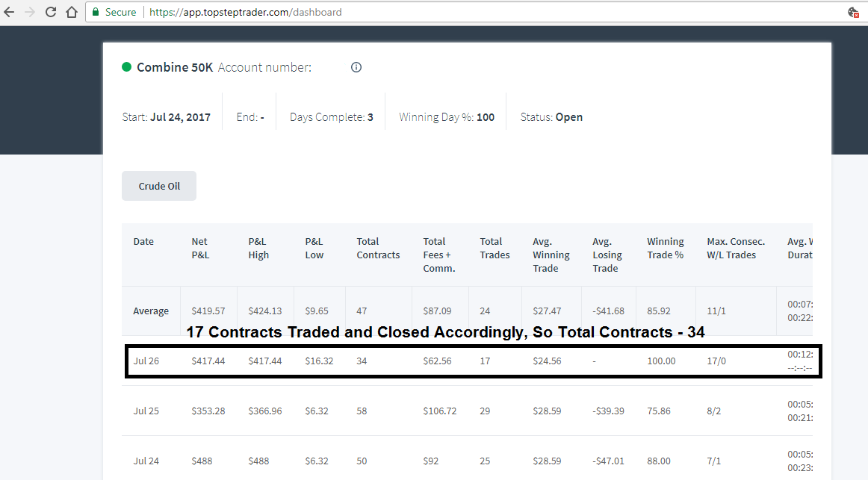Click the Jul 25 winning percentage 75.86
The image size is (868, 480).
click(659, 411)
